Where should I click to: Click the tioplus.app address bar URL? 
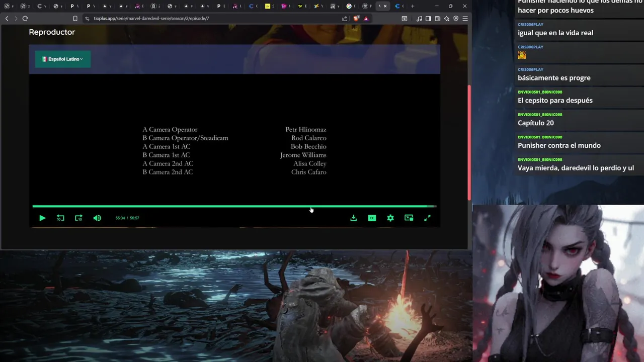click(x=151, y=19)
